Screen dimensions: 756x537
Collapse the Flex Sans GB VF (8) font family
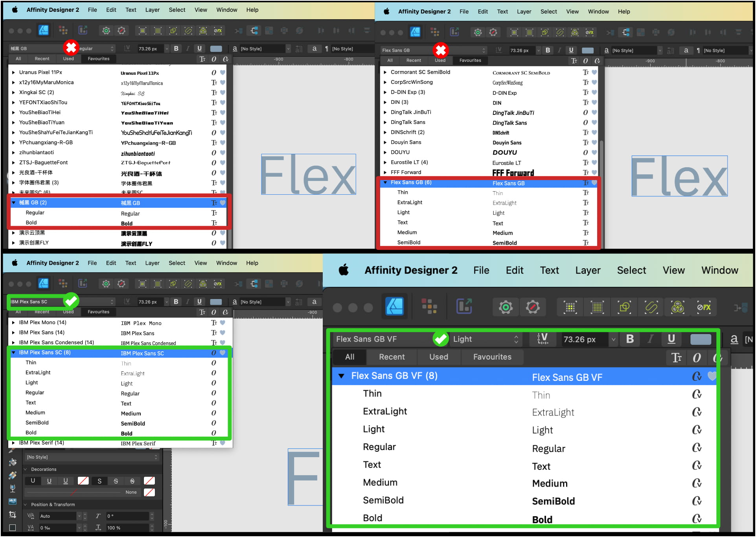point(341,376)
